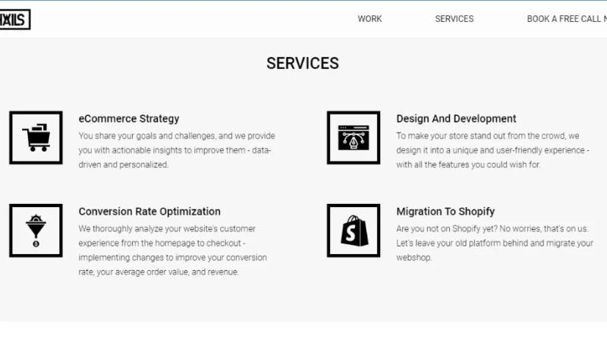Viewport: 607px width, 364px height.
Task: Click the Shopify bag Migration icon
Action: pos(353,231)
